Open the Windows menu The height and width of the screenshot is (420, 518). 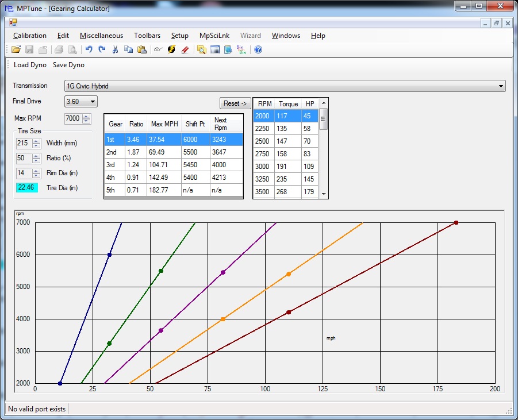286,36
